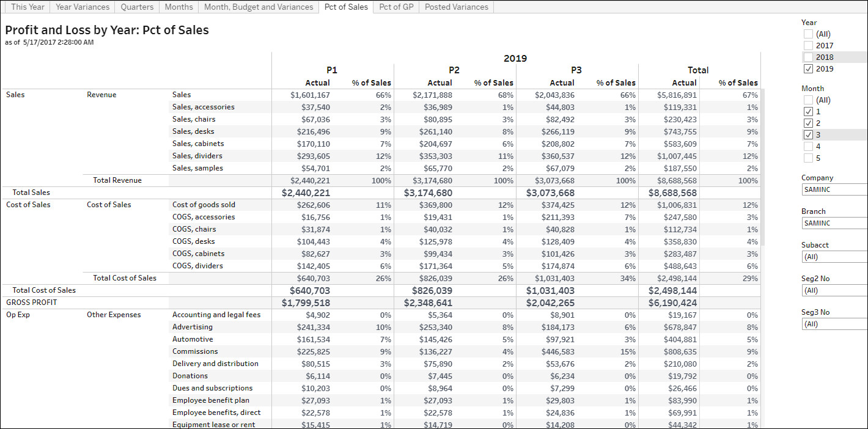Click the as-of timestamp under the title
Viewport: 868px width, 429px height.
click(x=50, y=42)
